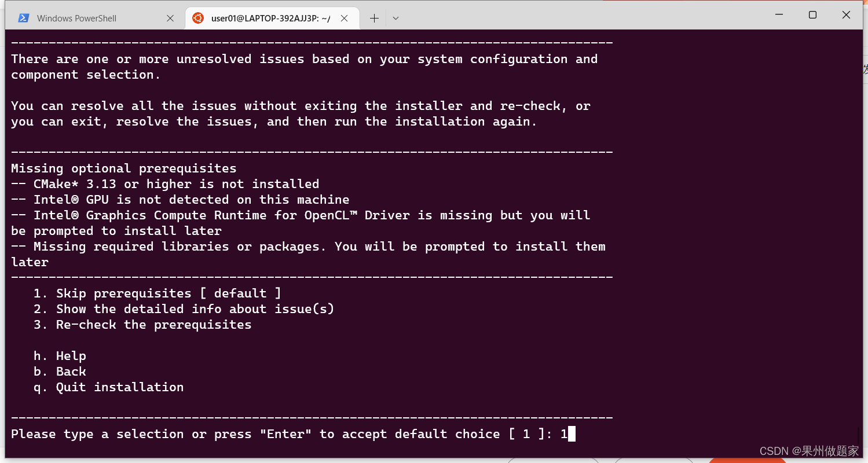Click the minimize window icon
This screenshot has height=463, width=868.
779,14
